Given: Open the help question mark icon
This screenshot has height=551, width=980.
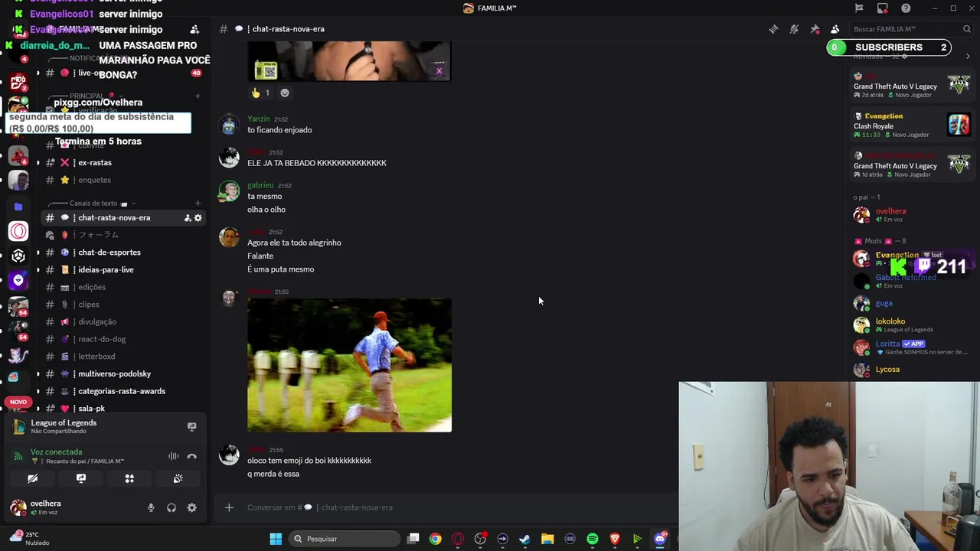Looking at the screenshot, I should pyautogui.click(x=906, y=8).
